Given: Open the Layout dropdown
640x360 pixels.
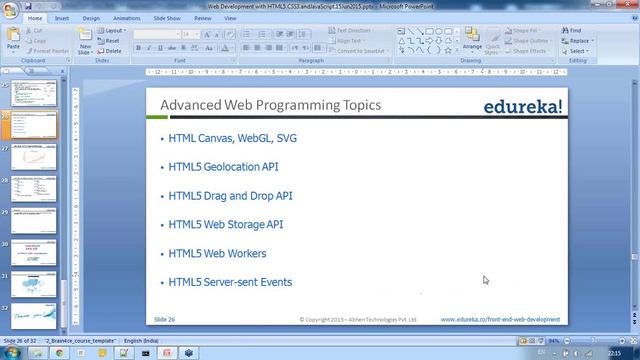Looking at the screenshot, I should (112, 31).
